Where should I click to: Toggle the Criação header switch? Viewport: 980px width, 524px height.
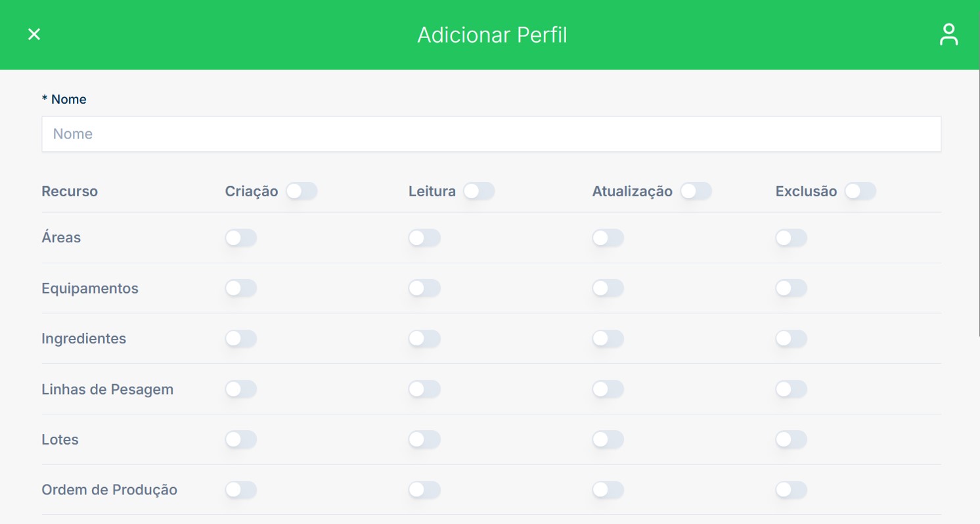[301, 191]
